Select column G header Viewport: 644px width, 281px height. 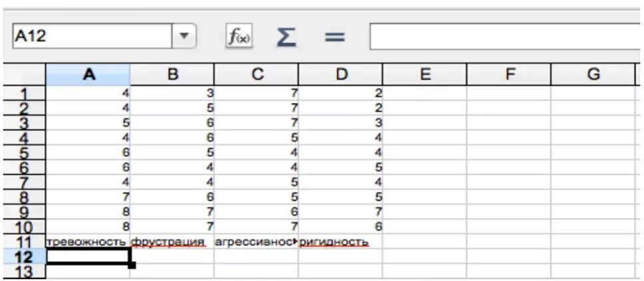click(593, 74)
